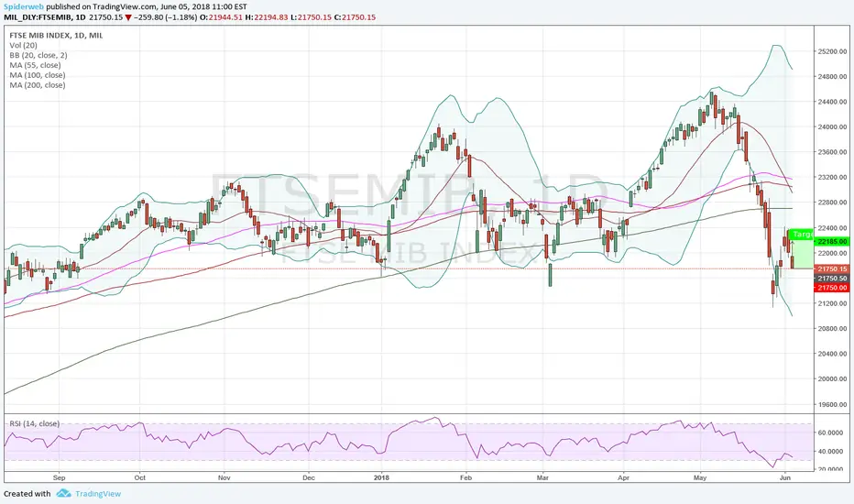Click the 20800.00 price axis label
The height and width of the screenshot is (504, 854).
(832, 329)
